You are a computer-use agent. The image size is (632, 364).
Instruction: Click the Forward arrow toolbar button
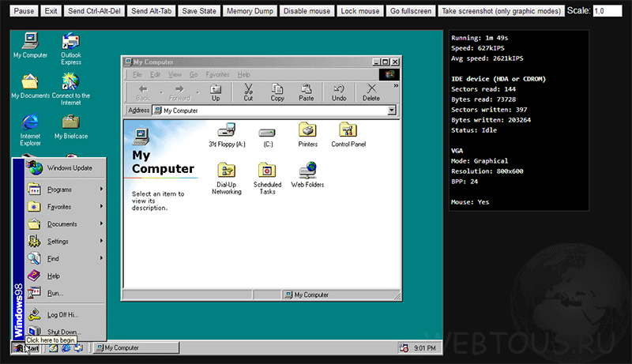(x=179, y=92)
